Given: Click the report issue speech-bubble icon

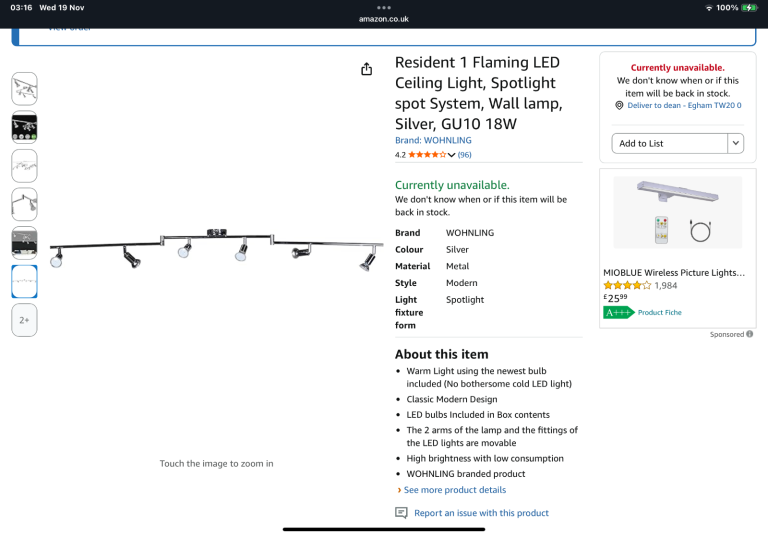Looking at the screenshot, I should [x=401, y=513].
